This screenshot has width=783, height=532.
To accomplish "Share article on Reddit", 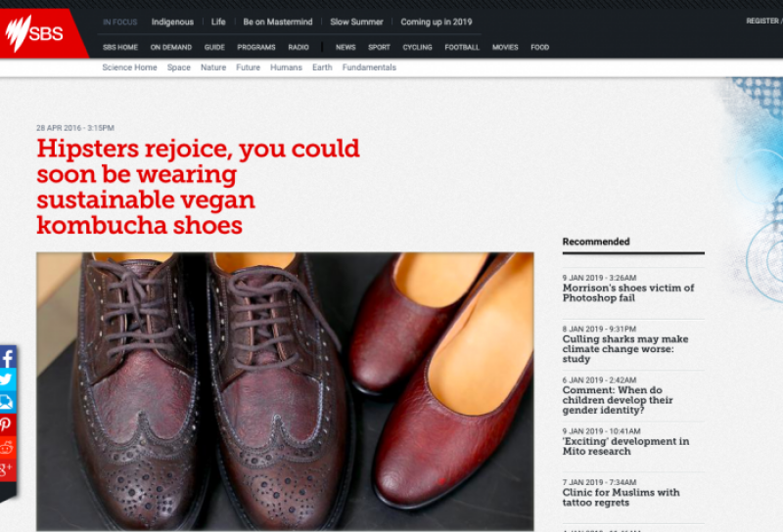I will pyautogui.click(x=7, y=447).
